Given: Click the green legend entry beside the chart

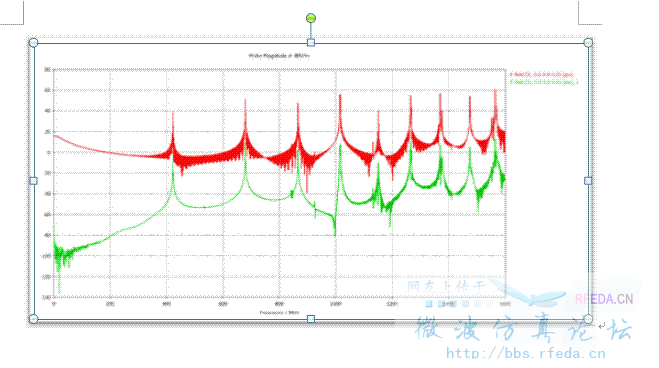Looking at the screenshot, I should (544, 82).
